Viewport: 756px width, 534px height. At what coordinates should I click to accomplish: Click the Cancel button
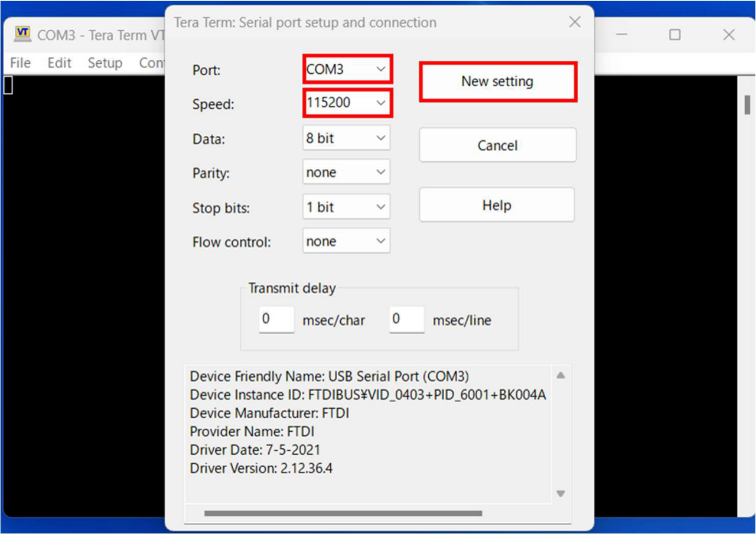point(497,145)
